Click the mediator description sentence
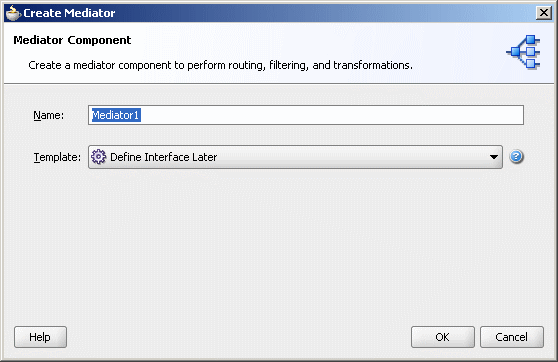The image size is (558, 362). pyautogui.click(x=220, y=65)
